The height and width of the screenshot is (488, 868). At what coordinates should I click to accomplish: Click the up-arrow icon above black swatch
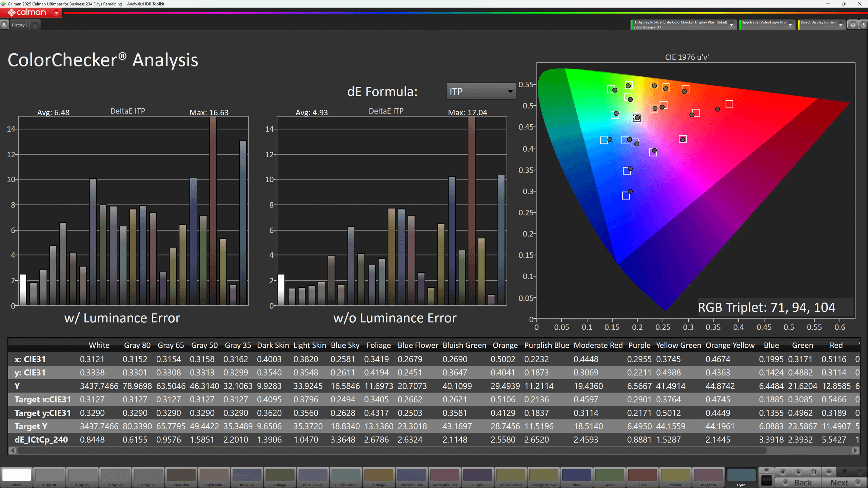coord(766,470)
